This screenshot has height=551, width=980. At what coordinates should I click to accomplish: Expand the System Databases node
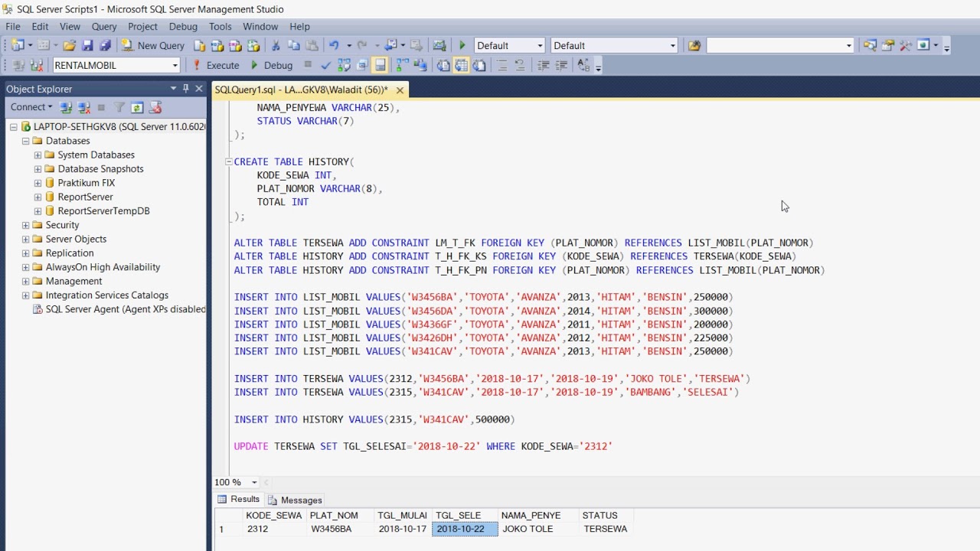pyautogui.click(x=38, y=155)
